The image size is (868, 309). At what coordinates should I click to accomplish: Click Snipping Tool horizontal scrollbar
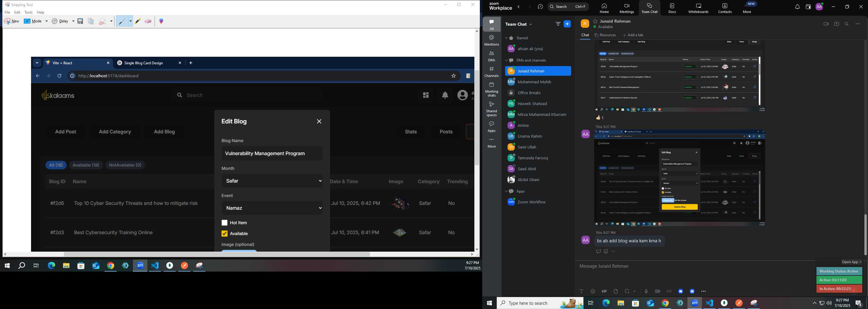[217, 254]
